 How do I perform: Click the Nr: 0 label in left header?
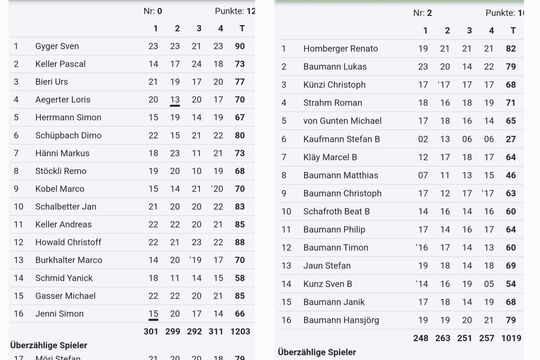pyautogui.click(x=153, y=11)
